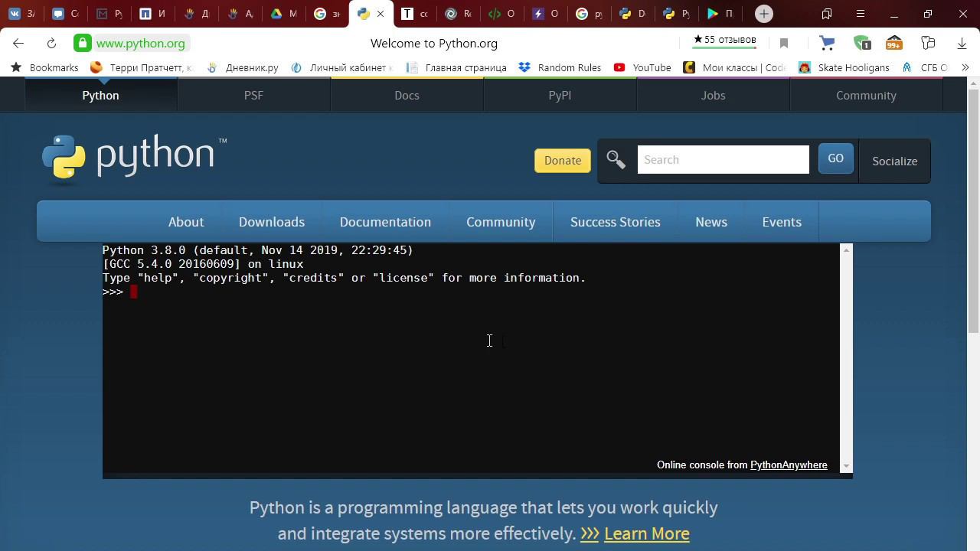Follow the Learn More link
The width and height of the screenshot is (980, 551).
pos(647,533)
